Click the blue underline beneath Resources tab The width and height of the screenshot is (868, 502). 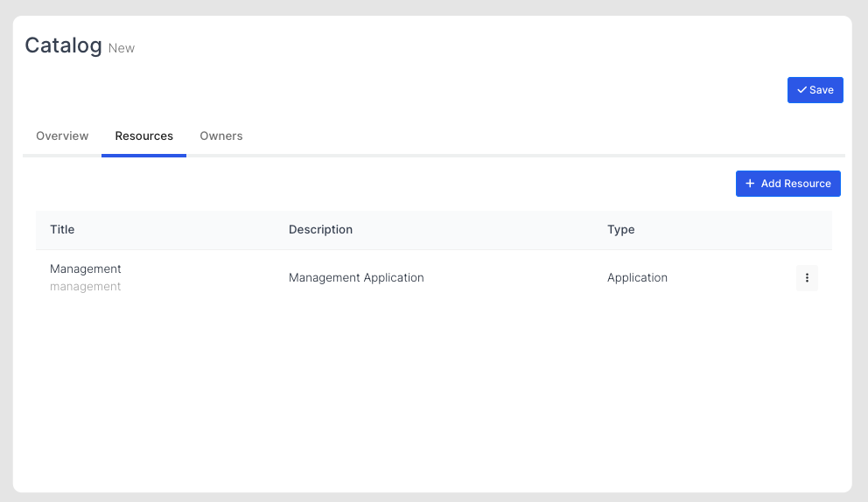click(x=143, y=155)
